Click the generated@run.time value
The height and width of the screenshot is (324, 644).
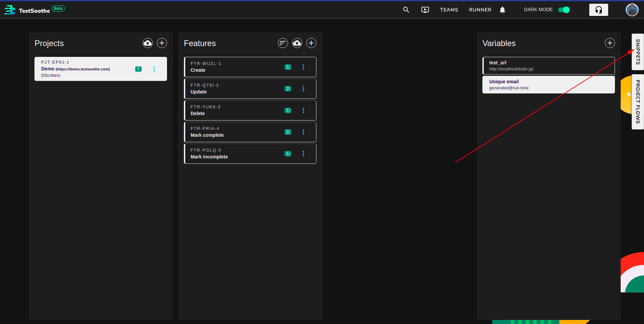coord(509,88)
